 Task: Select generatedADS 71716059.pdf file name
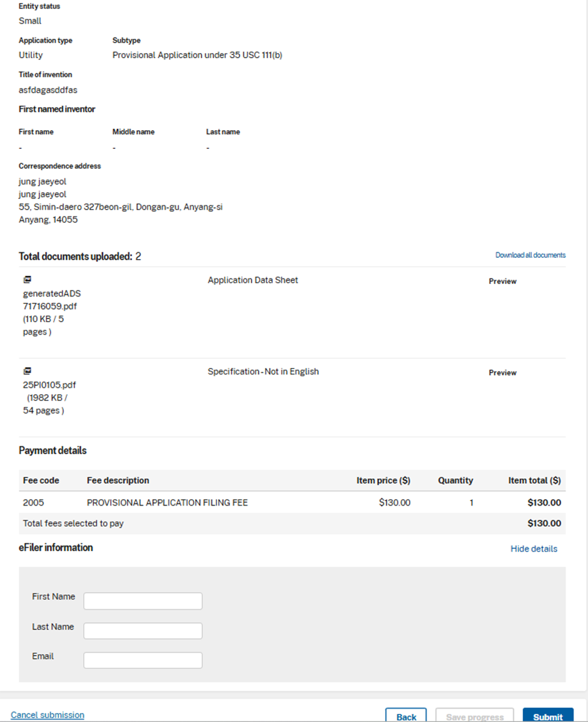coord(51,300)
